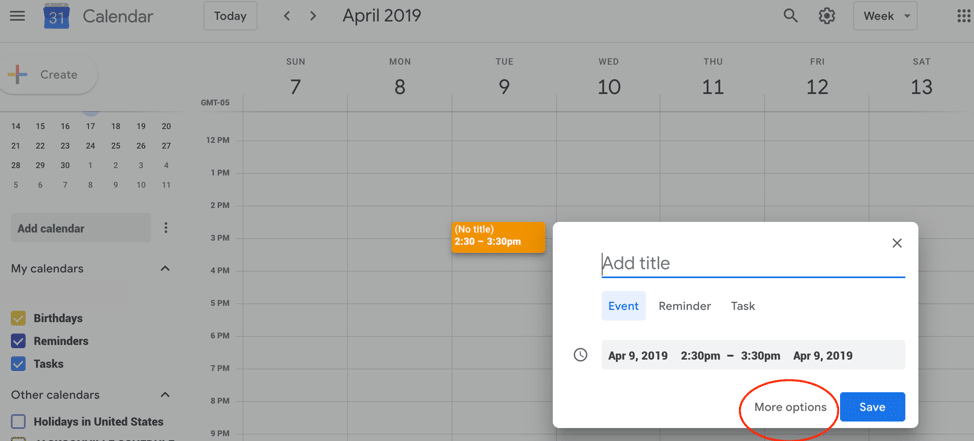Close the event creation popup
Image resolution: width=974 pixels, height=441 pixels.
pos(896,243)
